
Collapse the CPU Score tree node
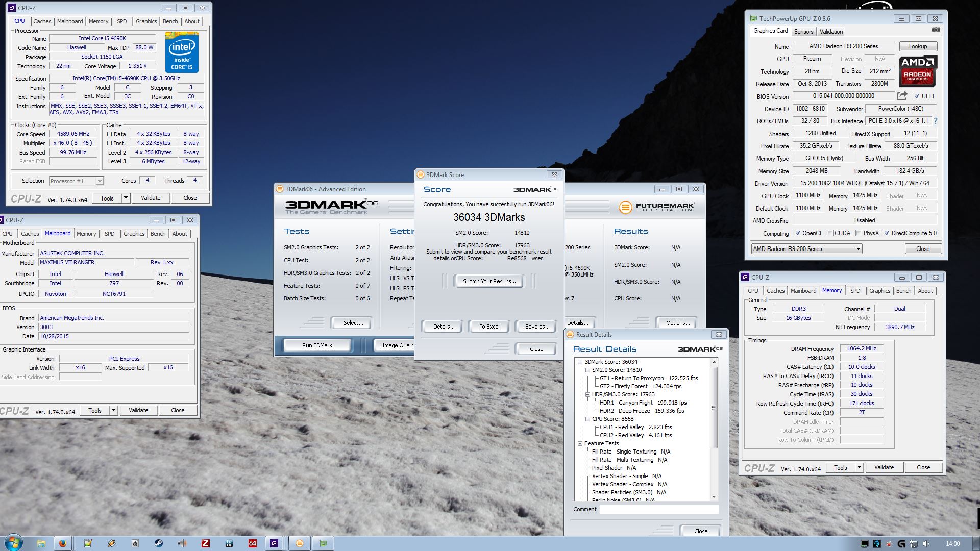coord(587,419)
